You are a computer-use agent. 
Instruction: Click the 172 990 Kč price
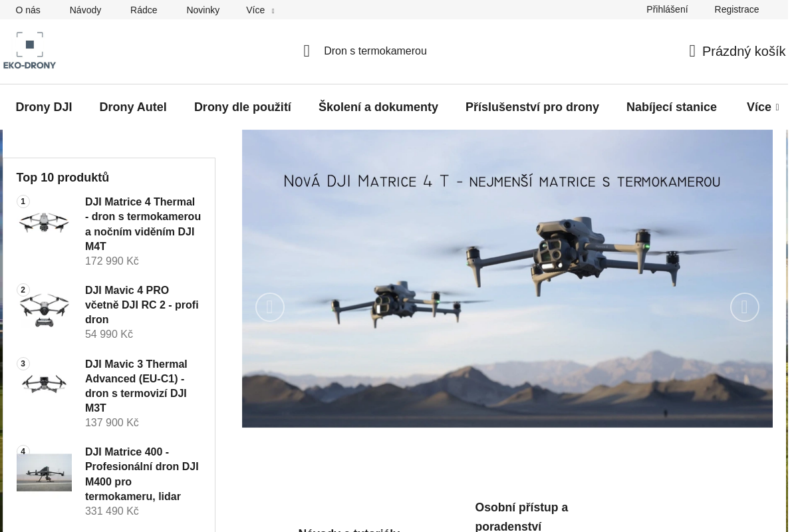[112, 261]
